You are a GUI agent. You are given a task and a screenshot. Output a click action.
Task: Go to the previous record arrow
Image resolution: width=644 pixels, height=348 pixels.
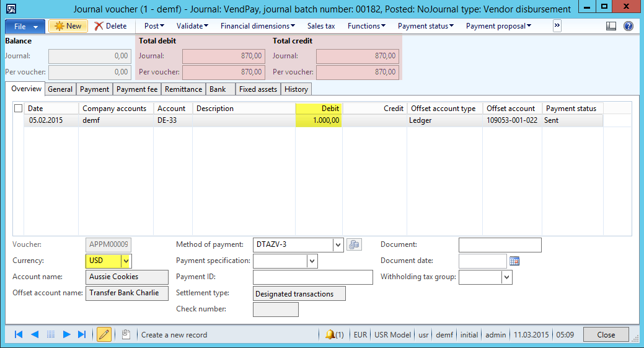pyautogui.click(x=35, y=334)
